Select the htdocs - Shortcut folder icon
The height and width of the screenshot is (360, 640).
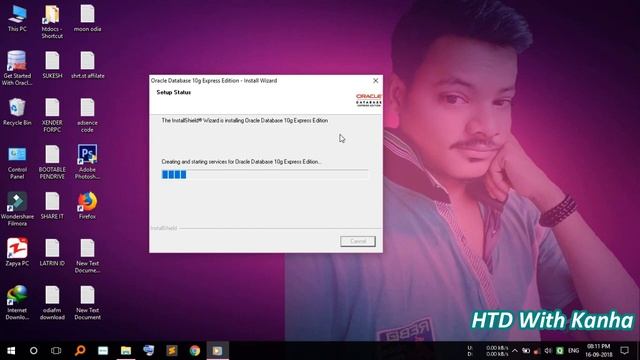pyautogui.click(x=52, y=22)
